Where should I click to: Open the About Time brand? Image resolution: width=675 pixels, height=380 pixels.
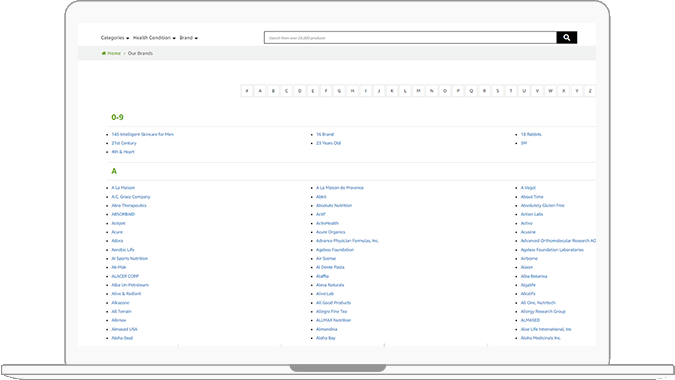point(532,197)
